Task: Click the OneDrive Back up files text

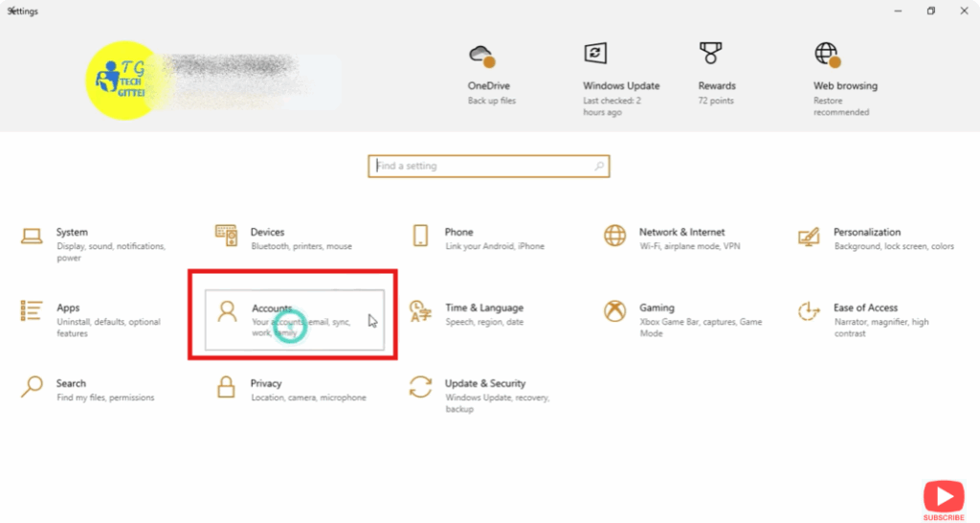Action: (492, 101)
